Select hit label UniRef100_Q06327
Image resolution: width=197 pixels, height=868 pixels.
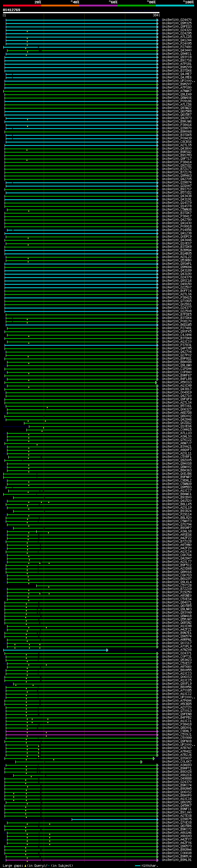[x=177, y=410]
